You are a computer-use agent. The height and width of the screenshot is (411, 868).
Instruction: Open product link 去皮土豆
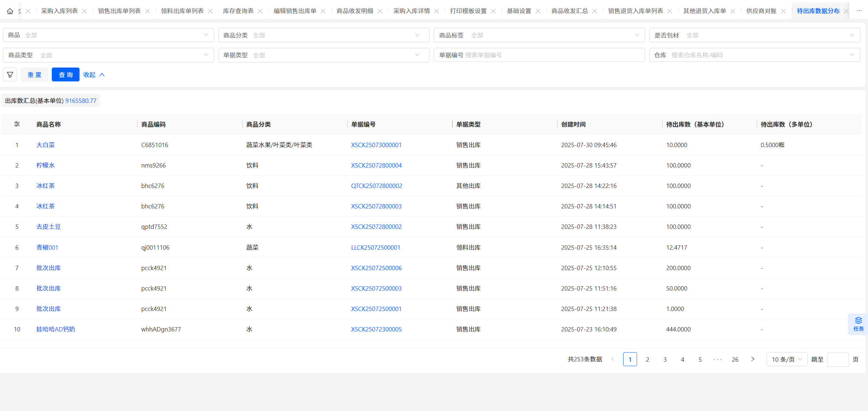click(49, 227)
